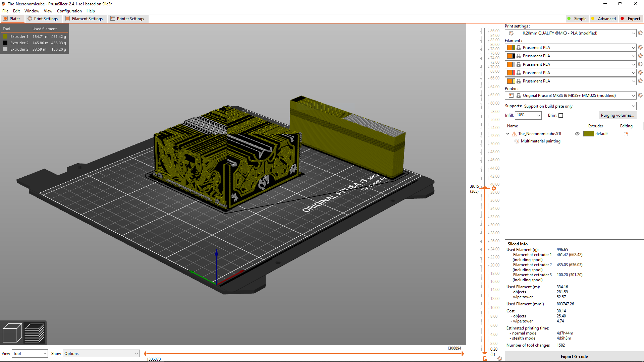Open the View type dropdown showing Tool
Image resolution: width=644 pixels, height=362 pixels.
tap(30, 354)
